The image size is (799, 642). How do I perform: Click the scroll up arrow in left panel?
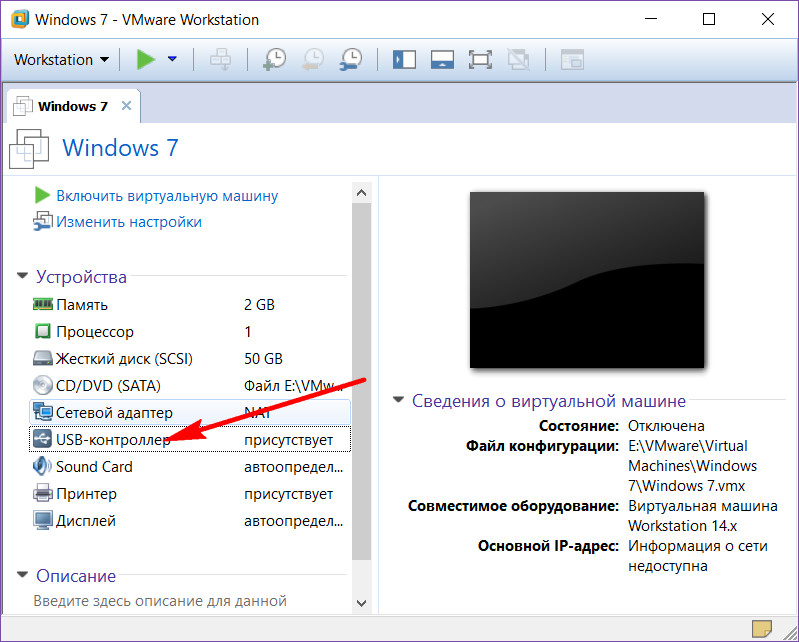pyautogui.click(x=362, y=193)
